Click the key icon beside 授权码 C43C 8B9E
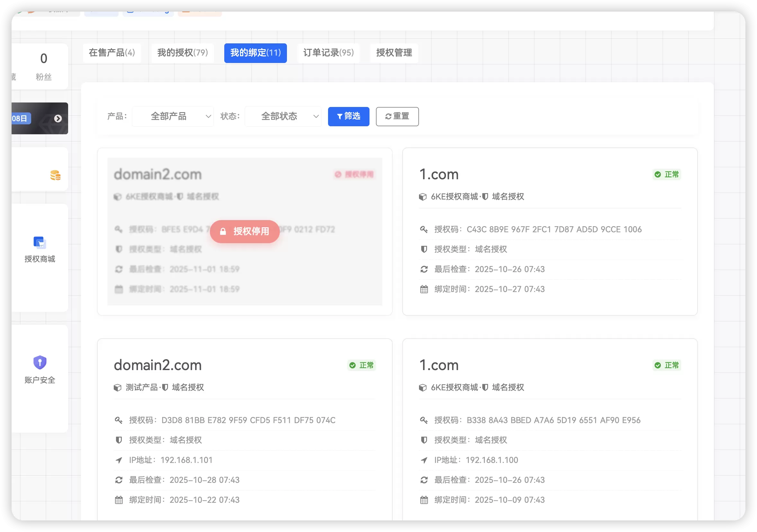757x532 pixels. click(x=424, y=229)
